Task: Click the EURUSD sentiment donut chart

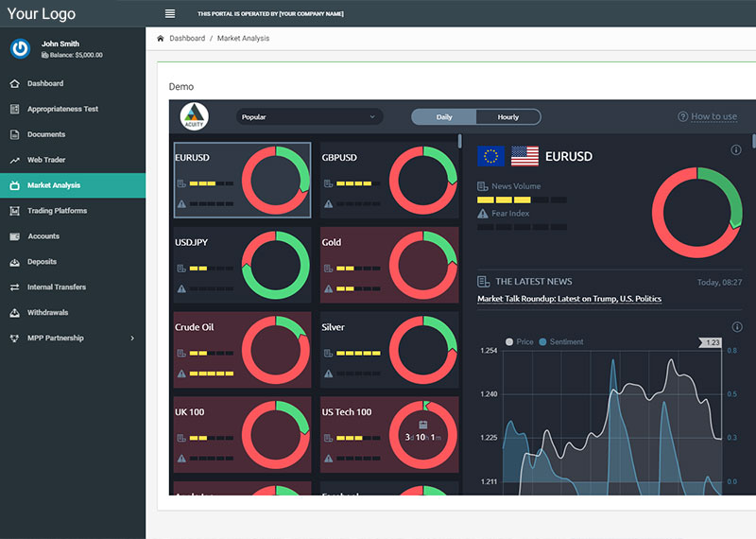Action: pyautogui.click(x=697, y=213)
